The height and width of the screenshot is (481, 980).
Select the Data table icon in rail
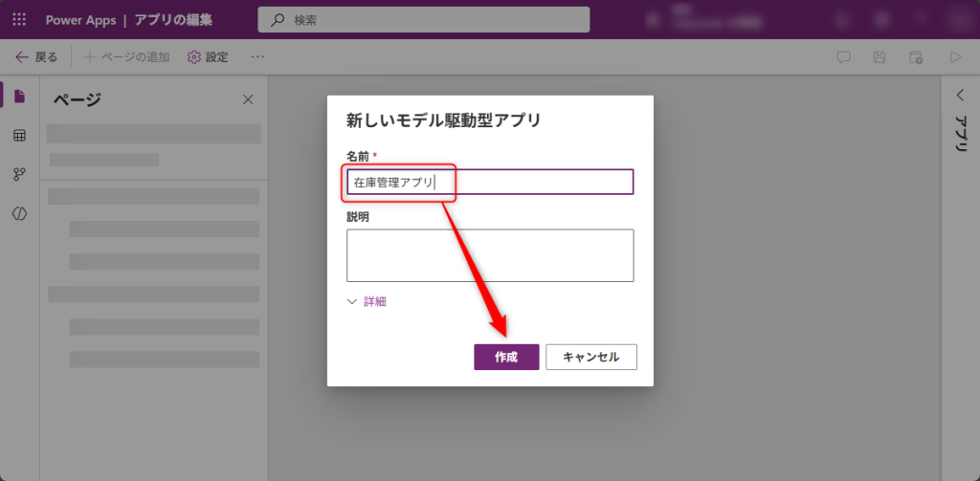click(19, 136)
